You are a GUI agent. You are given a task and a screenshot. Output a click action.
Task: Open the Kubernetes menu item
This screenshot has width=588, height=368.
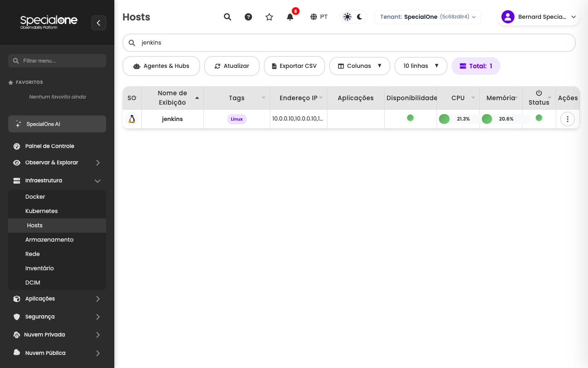point(57,211)
